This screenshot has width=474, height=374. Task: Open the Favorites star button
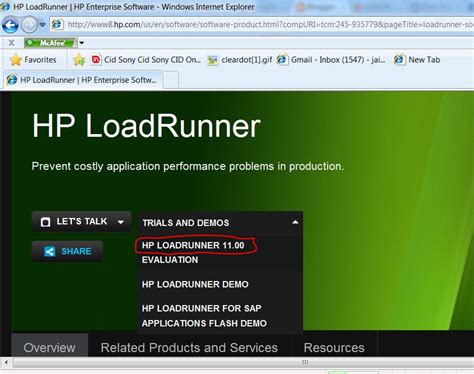[x=33, y=60]
